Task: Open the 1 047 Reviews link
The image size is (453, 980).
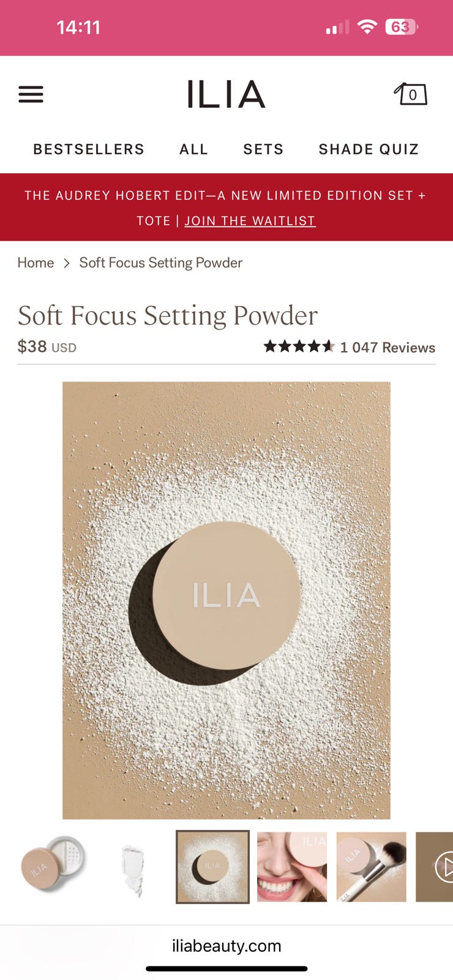Action: [x=387, y=347]
